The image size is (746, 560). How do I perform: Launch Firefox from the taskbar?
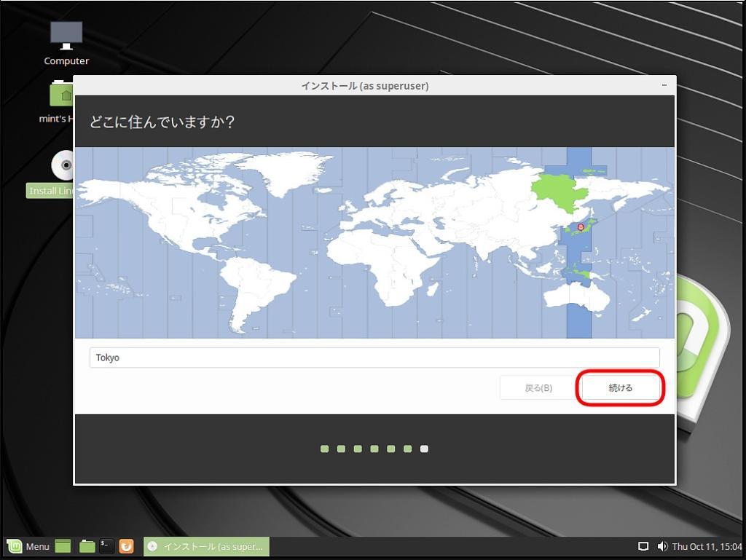click(x=126, y=546)
